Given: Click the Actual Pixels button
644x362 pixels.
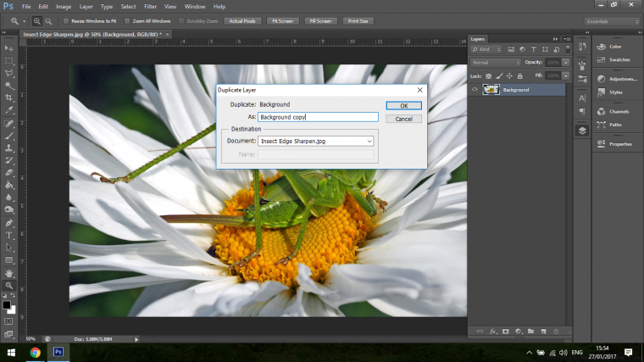Looking at the screenshot, I should [242, 21].
